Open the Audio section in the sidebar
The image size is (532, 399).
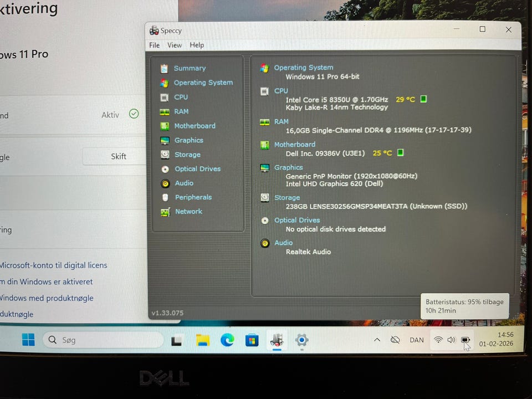pyautogui.click(x=184, y=183)
